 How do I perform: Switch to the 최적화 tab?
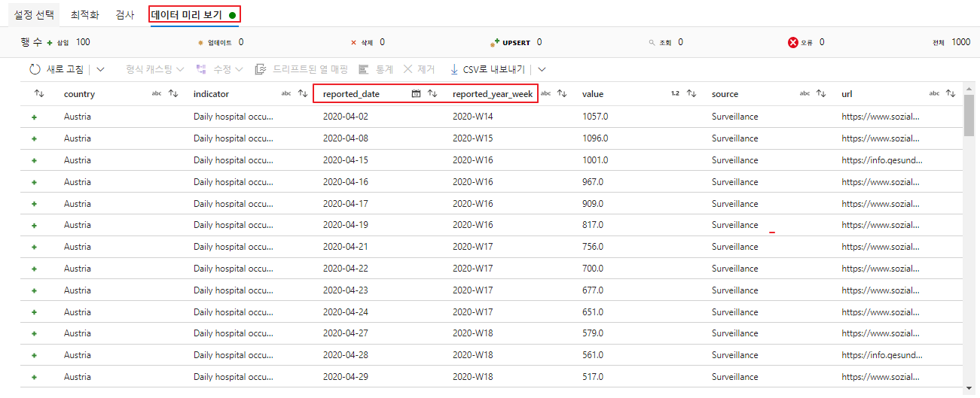coord(84,14)
